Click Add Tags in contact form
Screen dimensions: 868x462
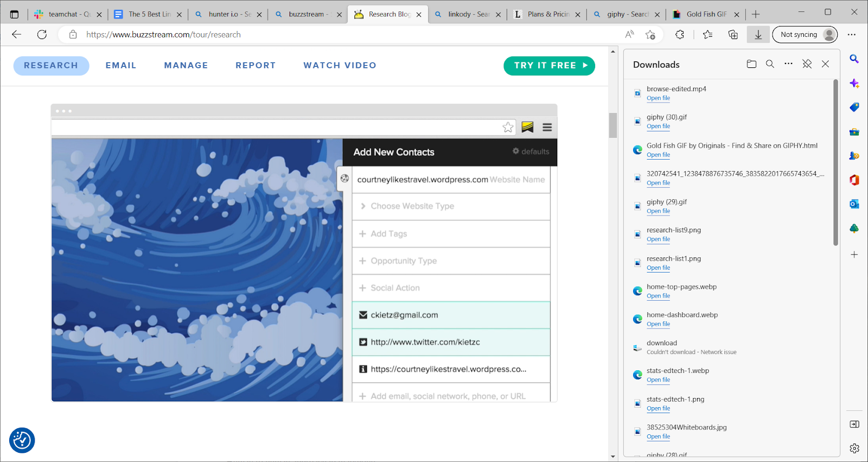coord(451,234)
